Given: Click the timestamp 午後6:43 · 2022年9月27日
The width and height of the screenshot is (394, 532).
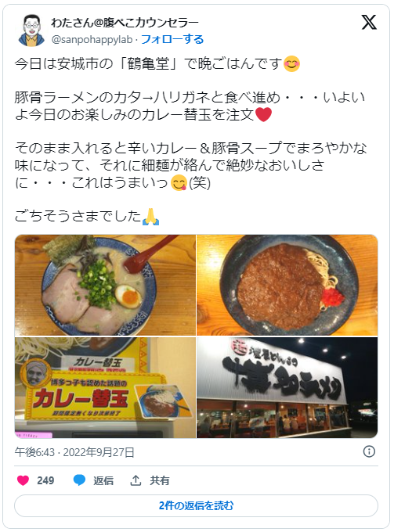Looking at the screenshot, I should point(74,452).
